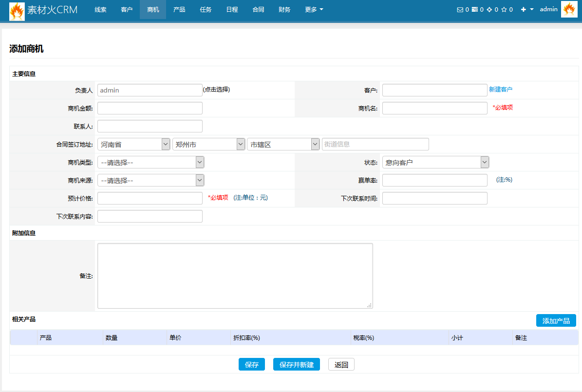Click inside the 备注 textarea
The width and height of the screenshot is (582, 392).
(235, 276)
